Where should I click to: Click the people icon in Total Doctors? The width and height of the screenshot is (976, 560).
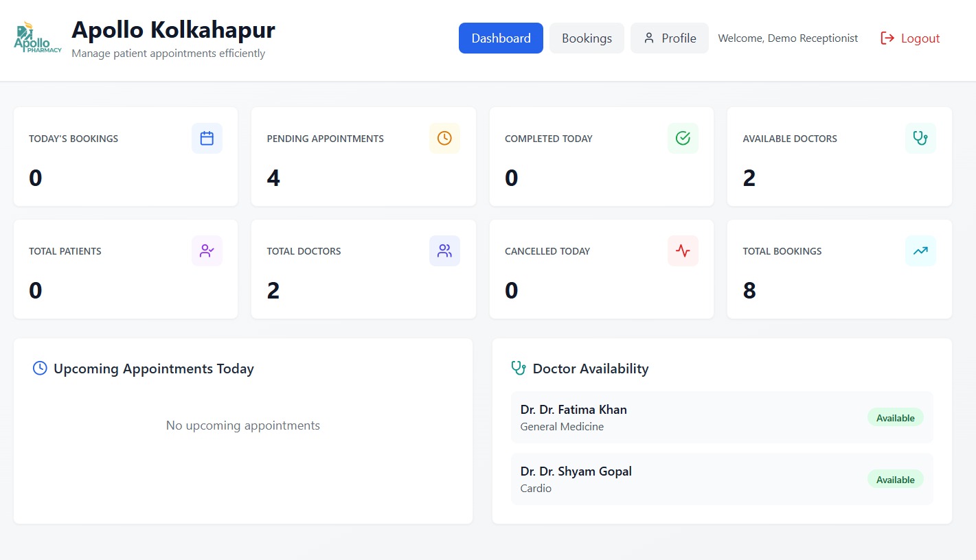444,250
